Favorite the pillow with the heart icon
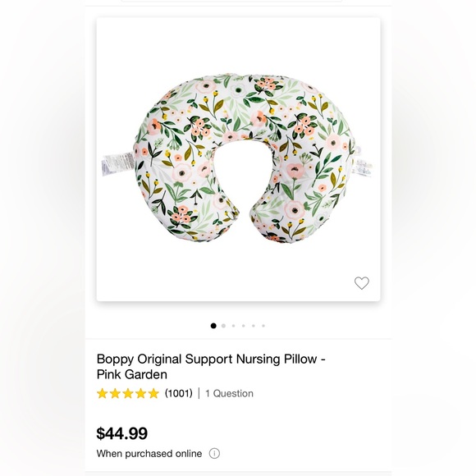This screenshot has height=476, width=476. click(362, 283)
